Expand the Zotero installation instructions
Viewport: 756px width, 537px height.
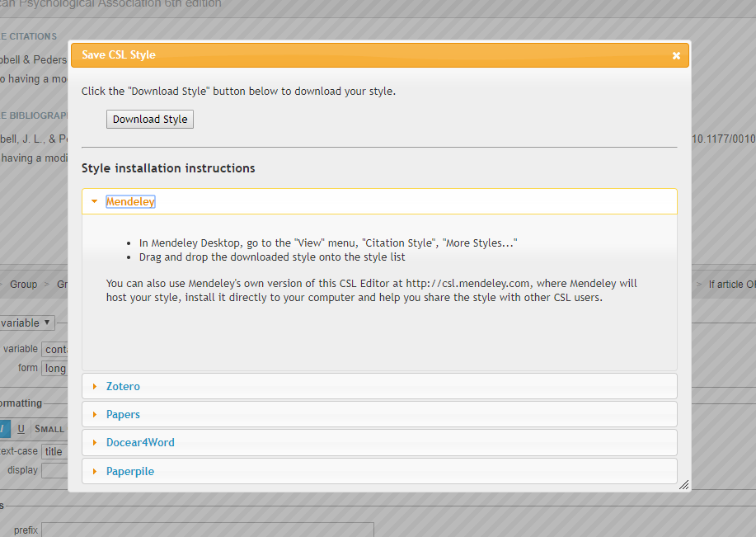[x=379, y=386]
